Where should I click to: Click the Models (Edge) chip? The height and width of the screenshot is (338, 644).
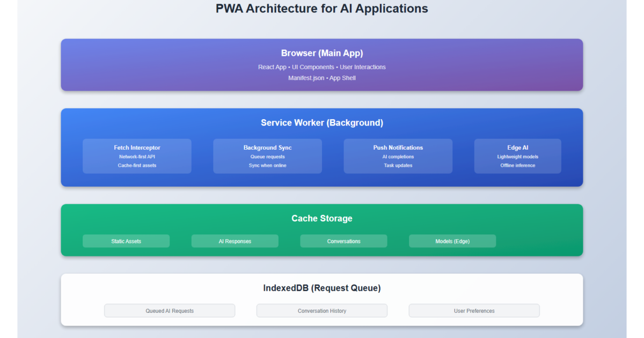452,241
